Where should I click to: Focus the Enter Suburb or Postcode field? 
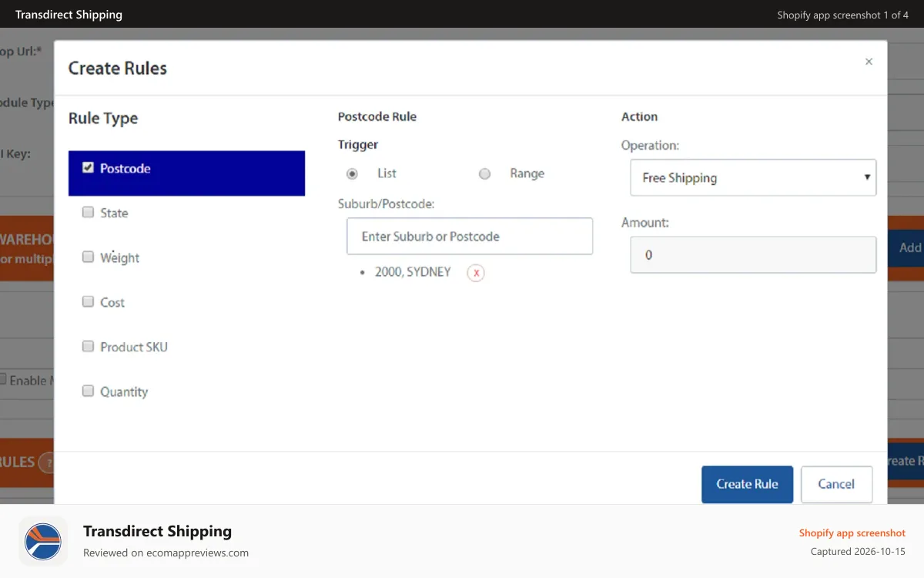pos(470,236)
